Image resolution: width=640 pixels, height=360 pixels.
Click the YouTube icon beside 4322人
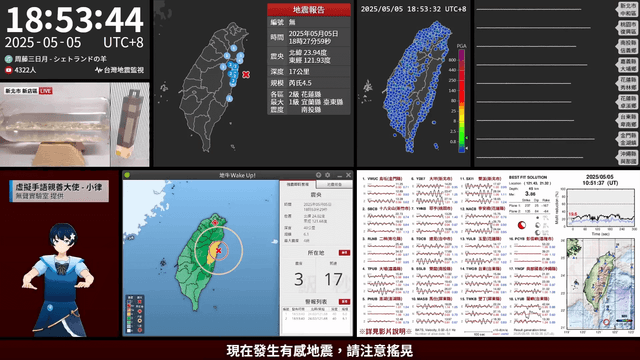(x=8, y=70)
